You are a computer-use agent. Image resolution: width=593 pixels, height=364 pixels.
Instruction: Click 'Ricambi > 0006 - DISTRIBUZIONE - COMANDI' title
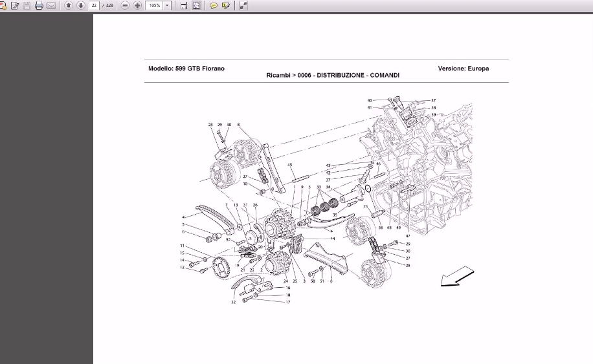tap(333, 75)
